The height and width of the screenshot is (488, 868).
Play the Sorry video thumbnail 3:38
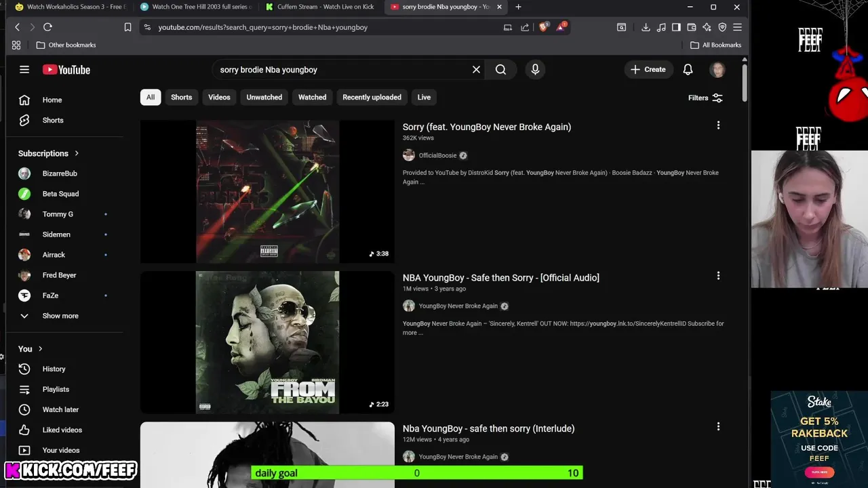[x=267, y=192]
